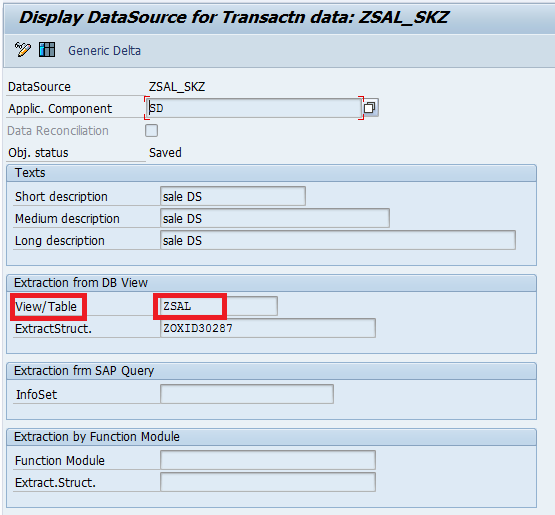The image size is (555, 515).
Task: Click the Extraction frm SAP Query header
Action: coord(271,371)
